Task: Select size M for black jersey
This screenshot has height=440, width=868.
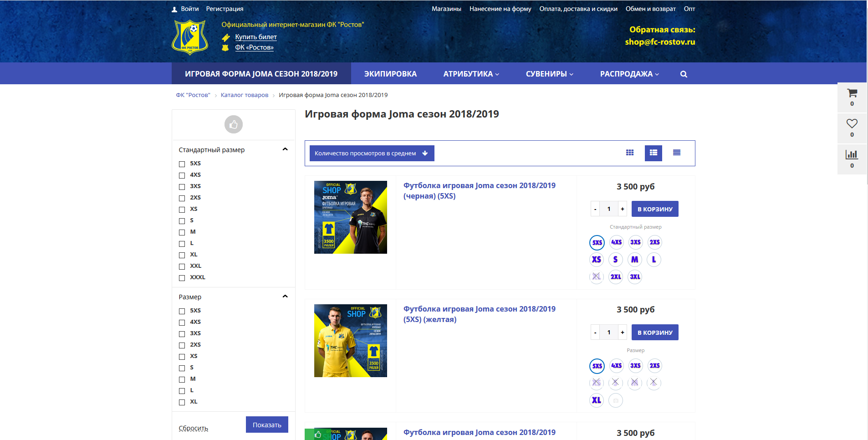Action: pyautogui.click(x=635, y=260)
